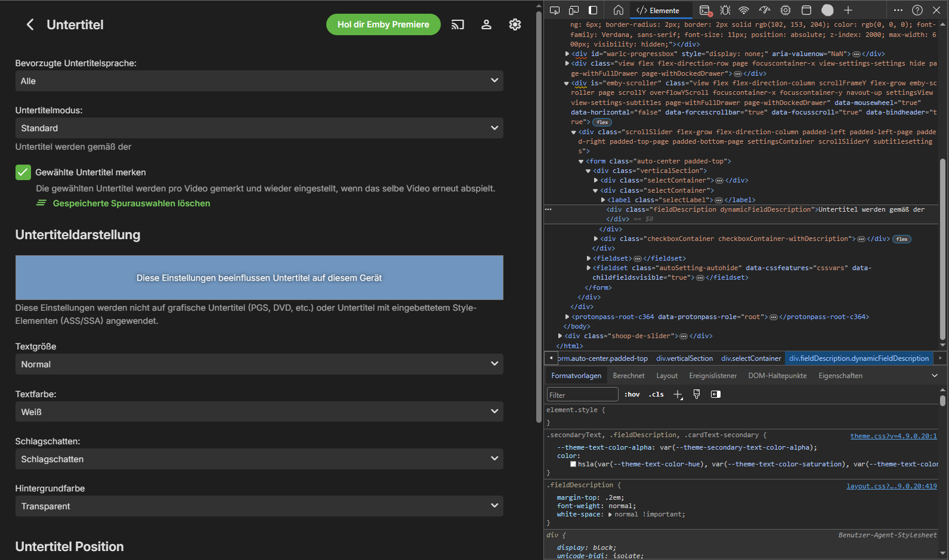Viewport: 949px width, 560px height.
Task: Go back using the arrow beside Untertitel
Action: [x=30, y=24]
